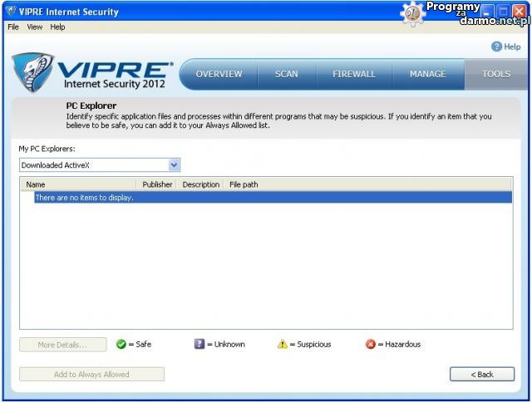Select the Downloaded ActiveX combo box
This screenshot has height=402, width=532.
tap(93, 165)
